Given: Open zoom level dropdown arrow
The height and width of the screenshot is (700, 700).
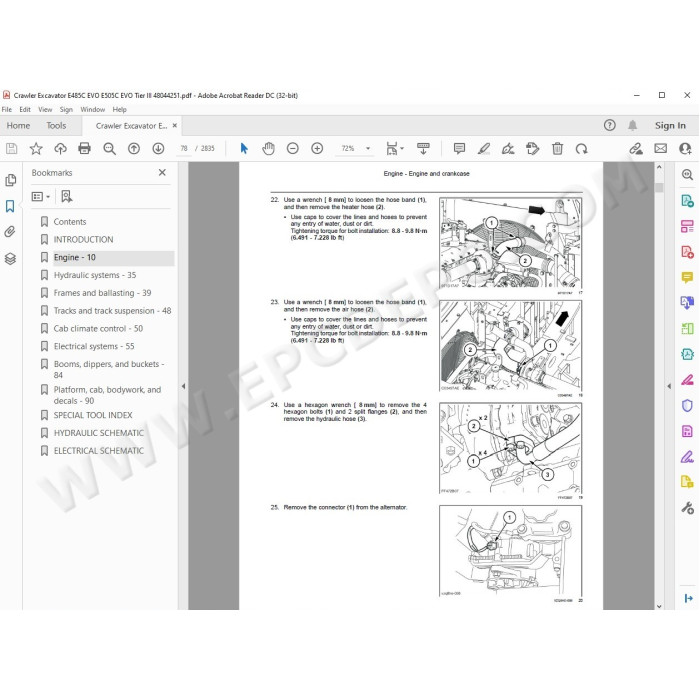Looking at the screenshot, I should (x=368, y=148).
